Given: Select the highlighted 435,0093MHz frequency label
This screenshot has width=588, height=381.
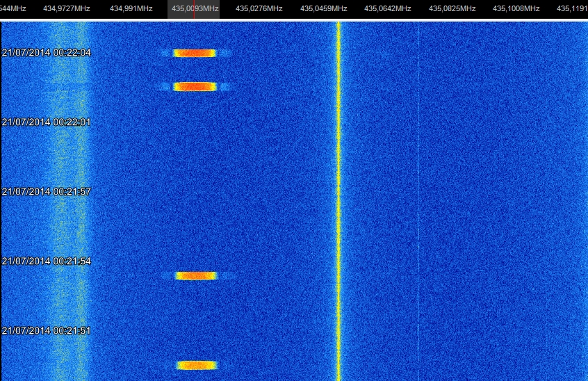Looking at the screenshot, I should pos(195,9).
